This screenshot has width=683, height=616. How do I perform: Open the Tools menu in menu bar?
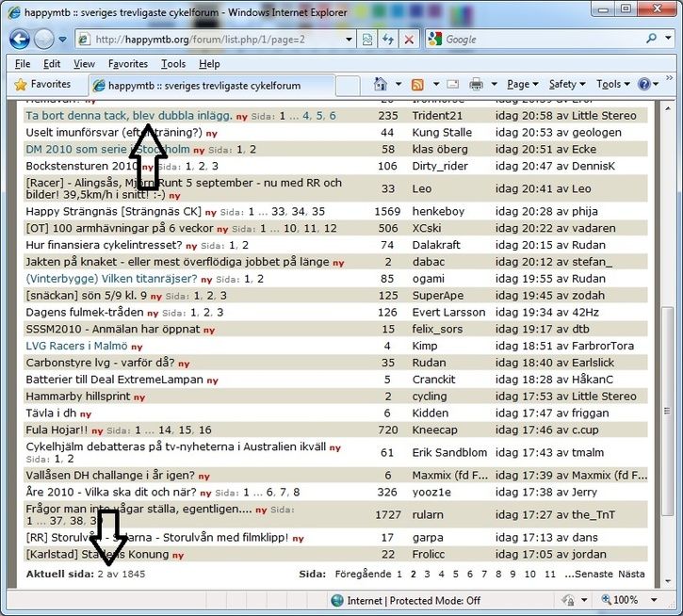point(173,63)
